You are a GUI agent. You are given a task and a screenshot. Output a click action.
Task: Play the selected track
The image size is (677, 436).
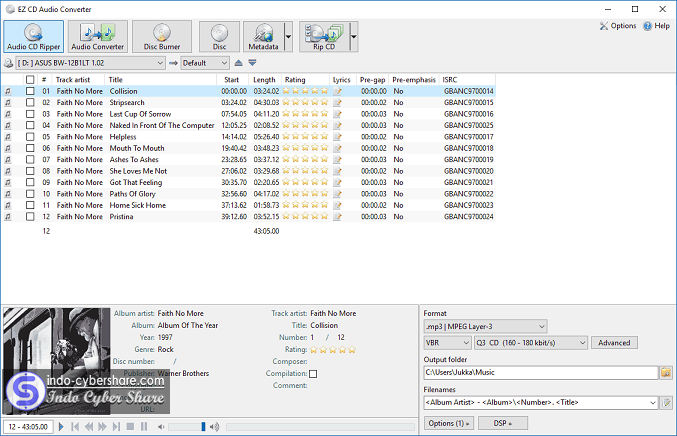tap(61, 427)
